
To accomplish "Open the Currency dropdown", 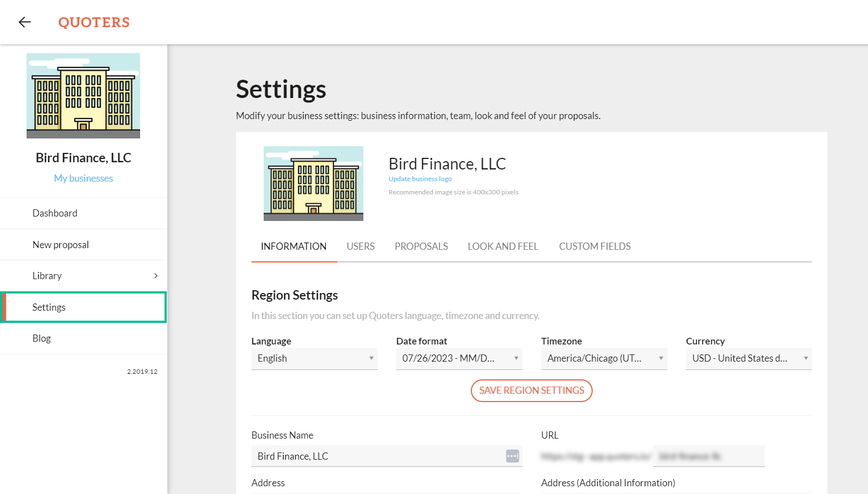I will [749, 358].
